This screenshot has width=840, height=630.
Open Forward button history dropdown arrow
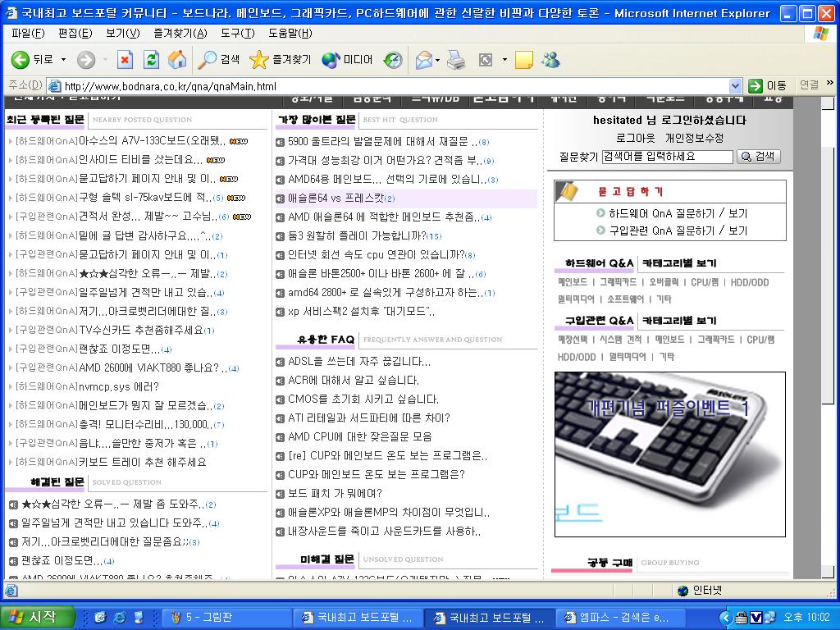[105, 59]
